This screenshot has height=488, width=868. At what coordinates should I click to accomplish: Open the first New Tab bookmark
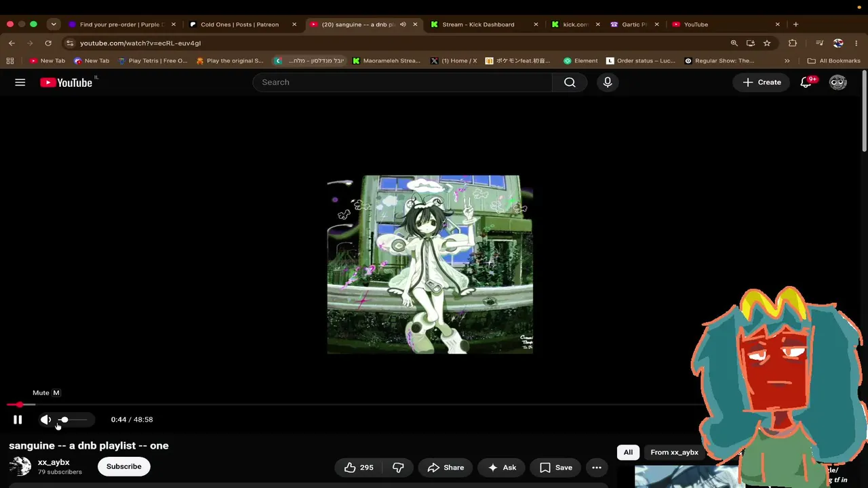click(x=47, y=60)
